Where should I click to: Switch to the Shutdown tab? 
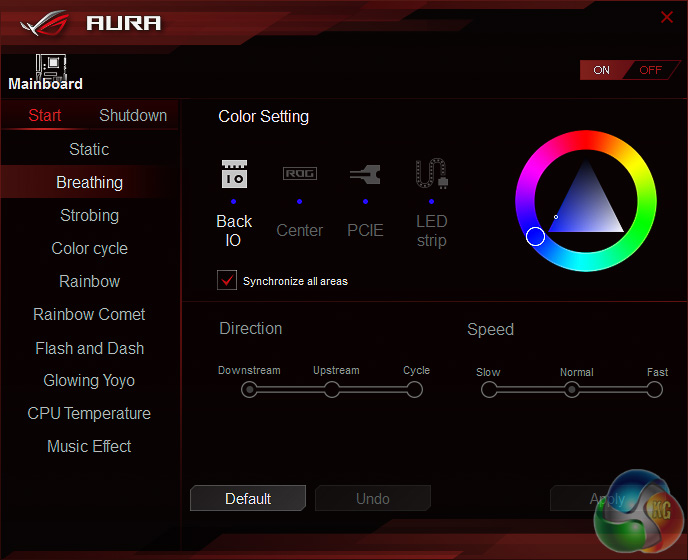click(133, 115)
